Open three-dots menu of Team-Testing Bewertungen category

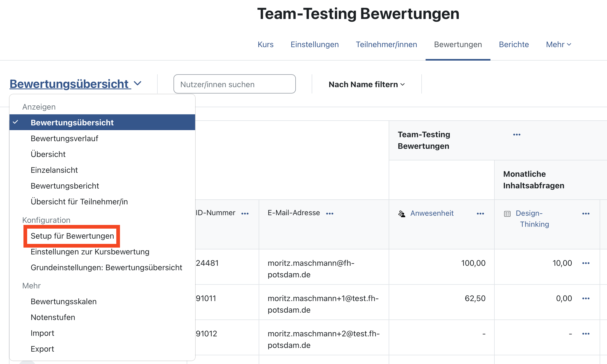pyautogui.click(x=517, y=135)
